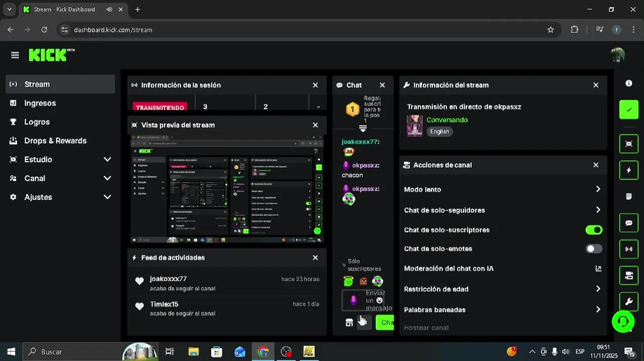
Task: Close the Chat panel
Action: pos(382,85)
